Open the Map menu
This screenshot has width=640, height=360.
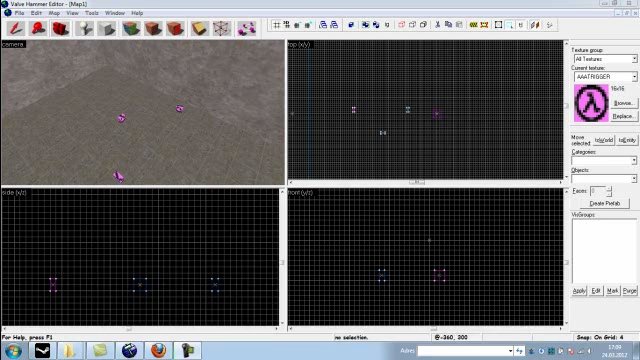(54, 13)
